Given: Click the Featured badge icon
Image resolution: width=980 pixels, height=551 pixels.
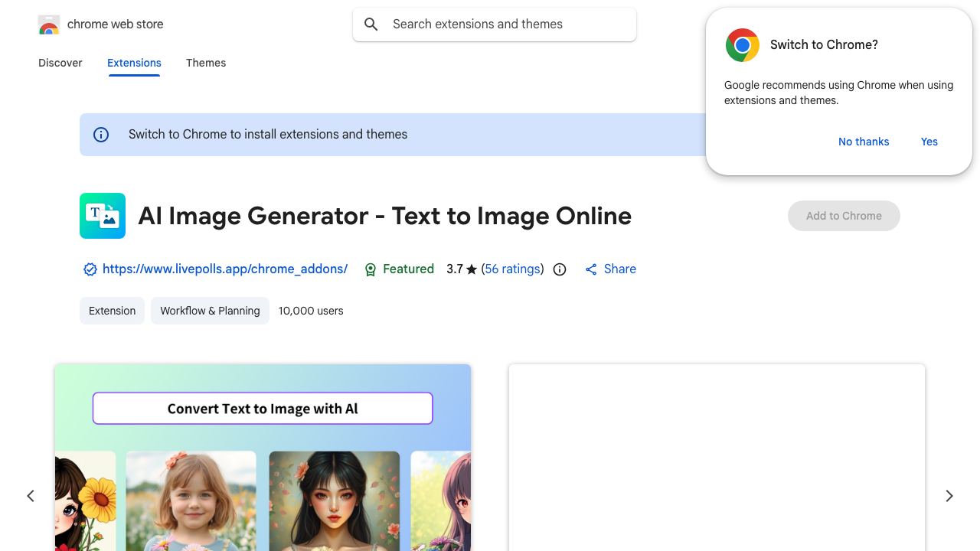Looking at the screenshot, I should (x=371, y=269).
